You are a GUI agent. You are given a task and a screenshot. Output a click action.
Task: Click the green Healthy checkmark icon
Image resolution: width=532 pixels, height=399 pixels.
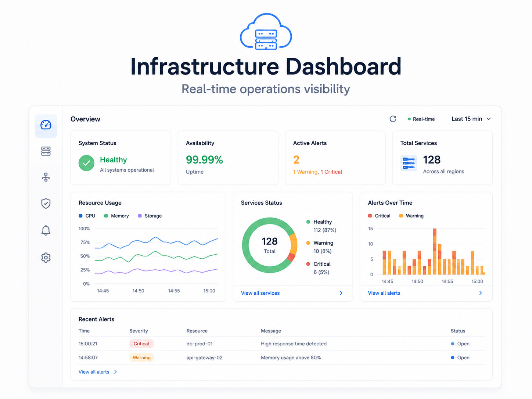tap(86, 163)
